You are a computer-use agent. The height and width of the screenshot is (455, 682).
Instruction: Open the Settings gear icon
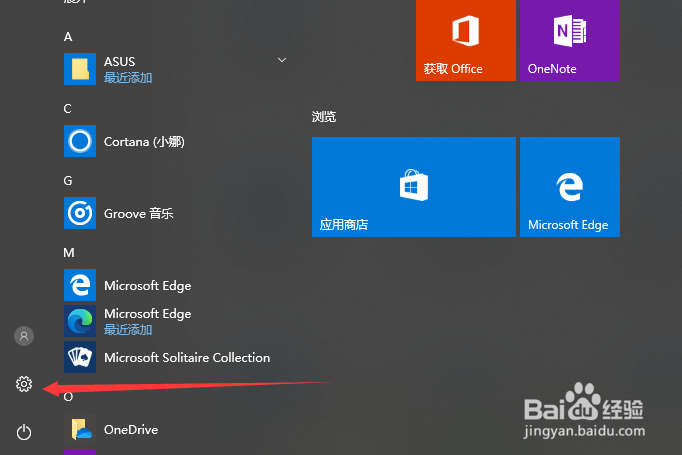pyautogui.click(x=24, y=384)
